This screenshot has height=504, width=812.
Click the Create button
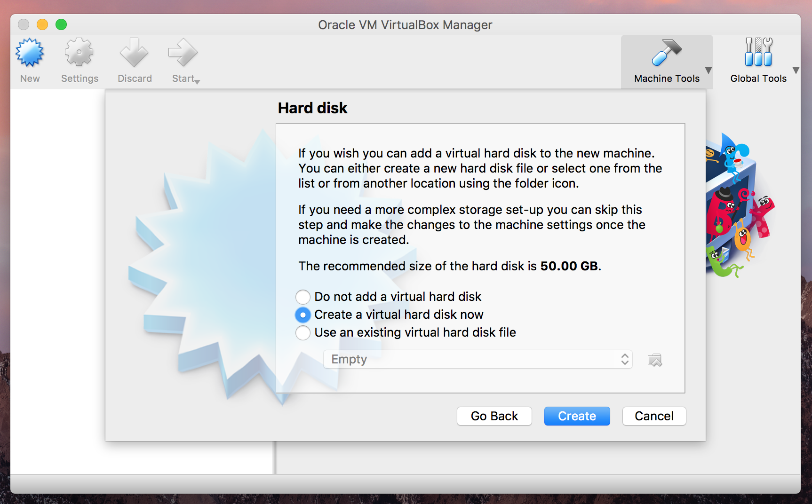577,416
